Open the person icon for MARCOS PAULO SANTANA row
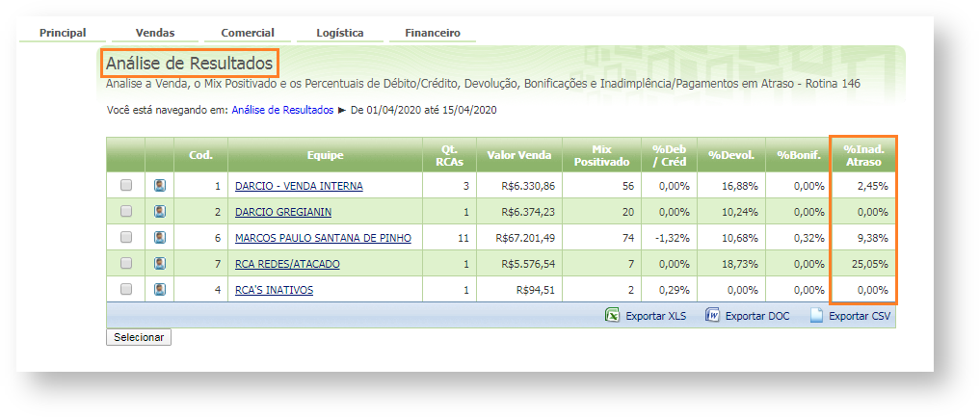This screenshot has width=980, height=418. [160, 238]
